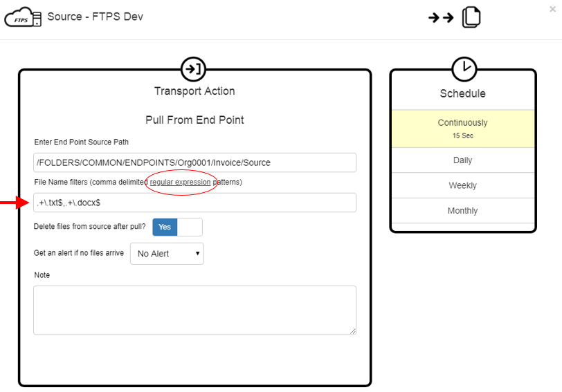
Task: Switch schedule to Weekly
Action: click(x=462, y=185)
